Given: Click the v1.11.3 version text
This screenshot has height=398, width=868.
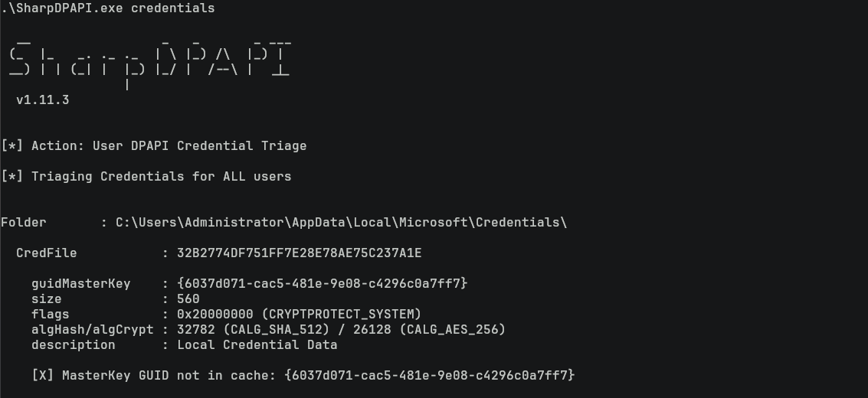Looking at the screenshot, I should pos(43,99).
